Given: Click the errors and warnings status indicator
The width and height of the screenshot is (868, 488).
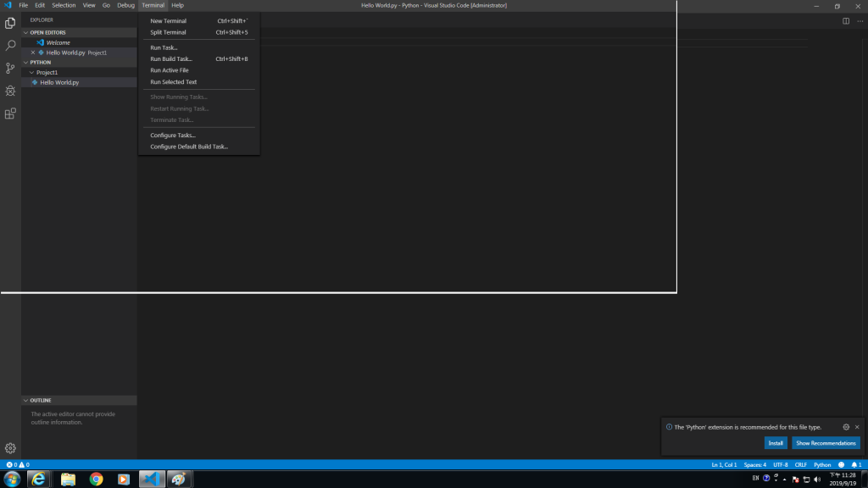Looking at the screenshot, I should tap(18, 465).
